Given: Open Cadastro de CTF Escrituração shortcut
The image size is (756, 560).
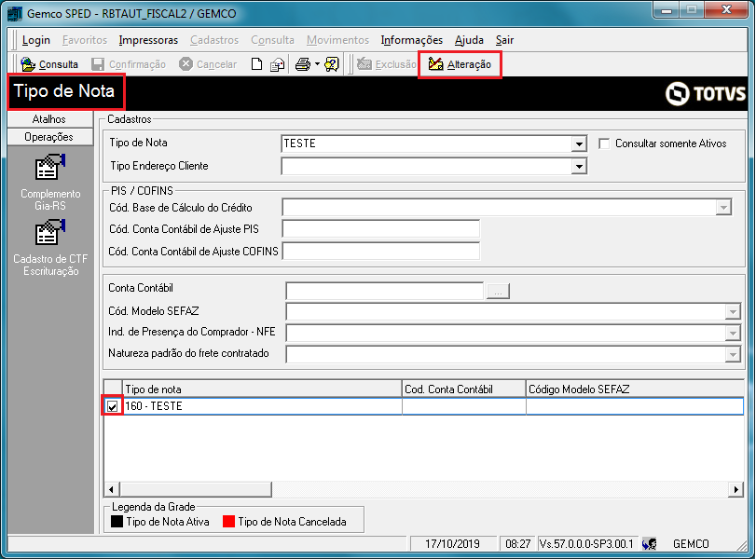Looking at the screenshot, I should pyautogui.click(x=50, y=248).
